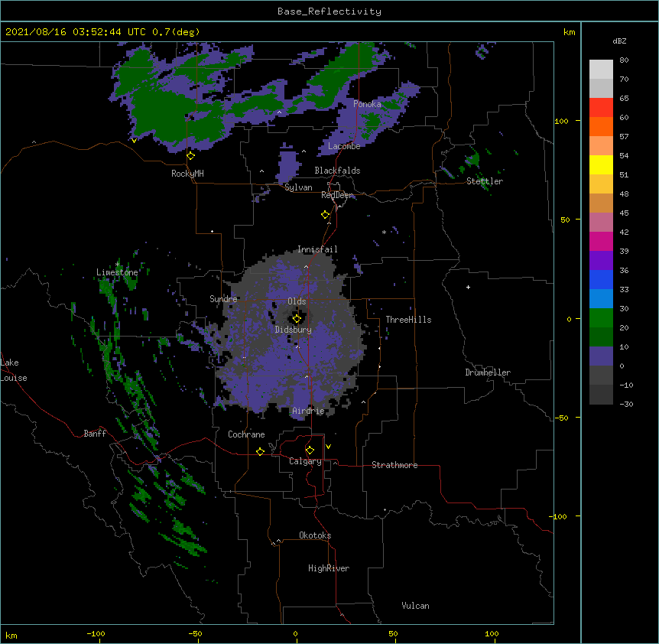Click the Sylvan city label
Image resolution: width=659 pixels, height=644 pixels.
pyautogui.click(x=298, y=187)
